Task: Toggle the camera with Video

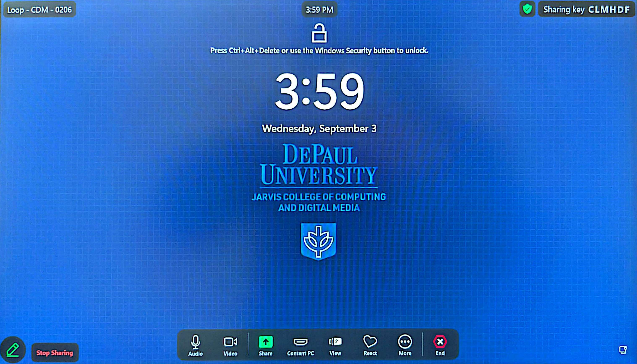Action: pyautogui.click(x=230, y=346)
